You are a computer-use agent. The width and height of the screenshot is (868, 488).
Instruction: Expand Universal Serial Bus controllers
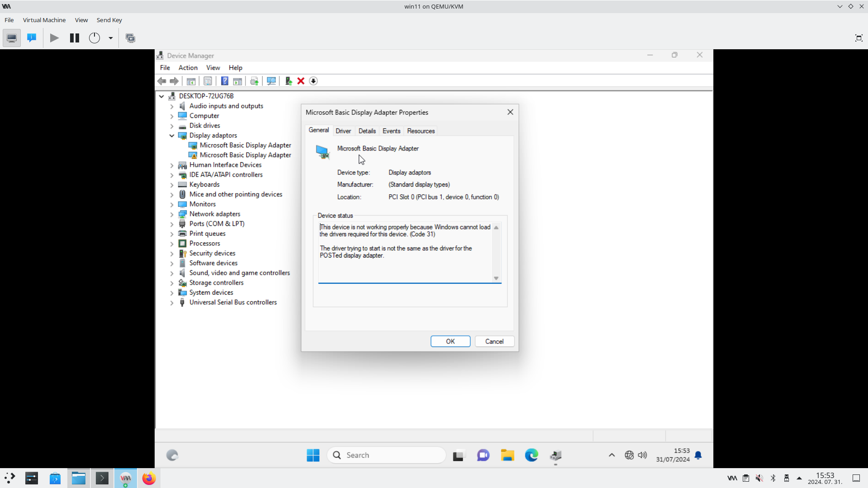tap(172, 303)
